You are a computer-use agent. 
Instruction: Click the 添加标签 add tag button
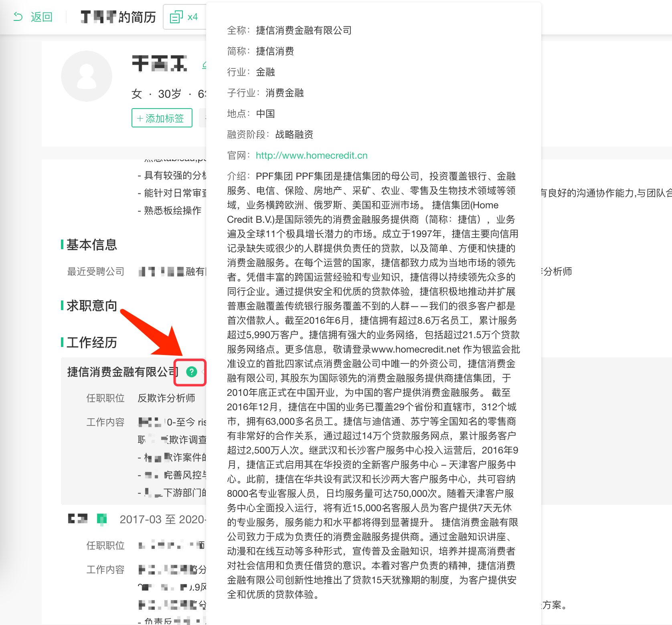(x=162, y=118)
